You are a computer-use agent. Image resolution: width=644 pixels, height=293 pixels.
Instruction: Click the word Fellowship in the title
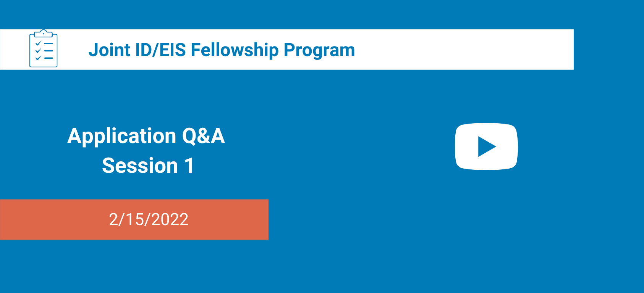235,50
